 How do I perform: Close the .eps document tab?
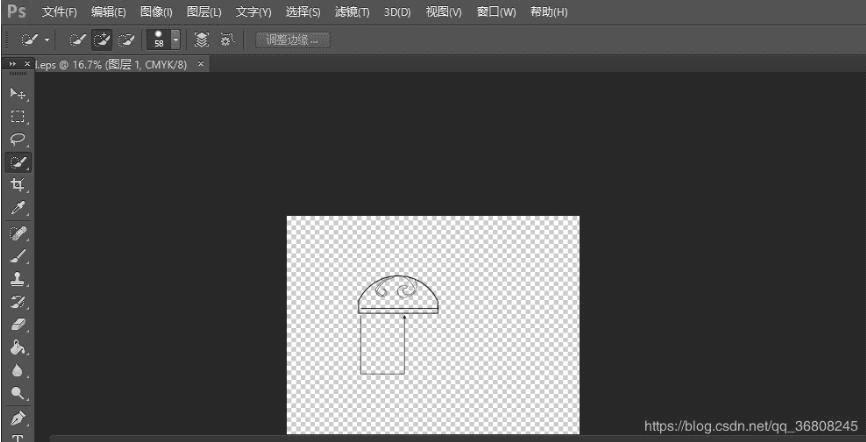(x=201, y=65)
